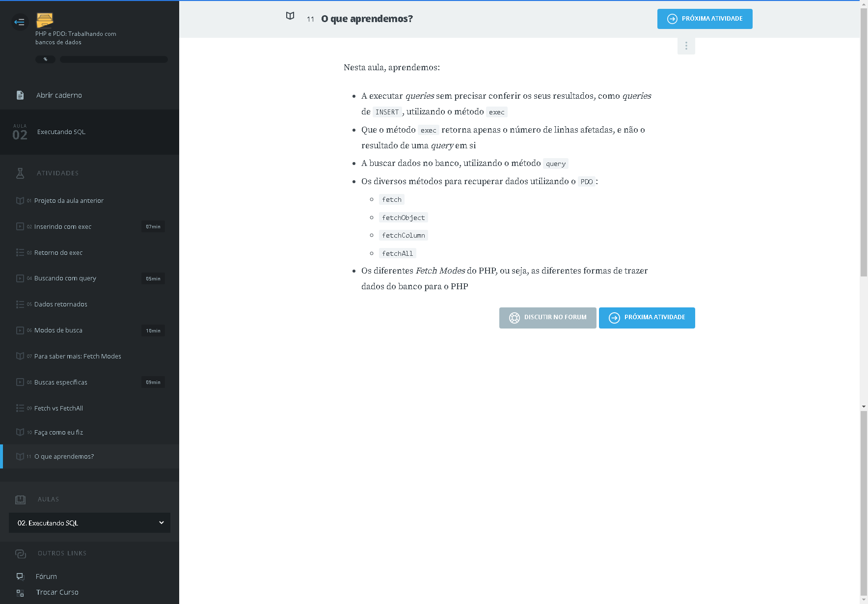Click the Atividades flask icon
The width and height of the screenshot is (868, 604).
click(x=20, y=173)
